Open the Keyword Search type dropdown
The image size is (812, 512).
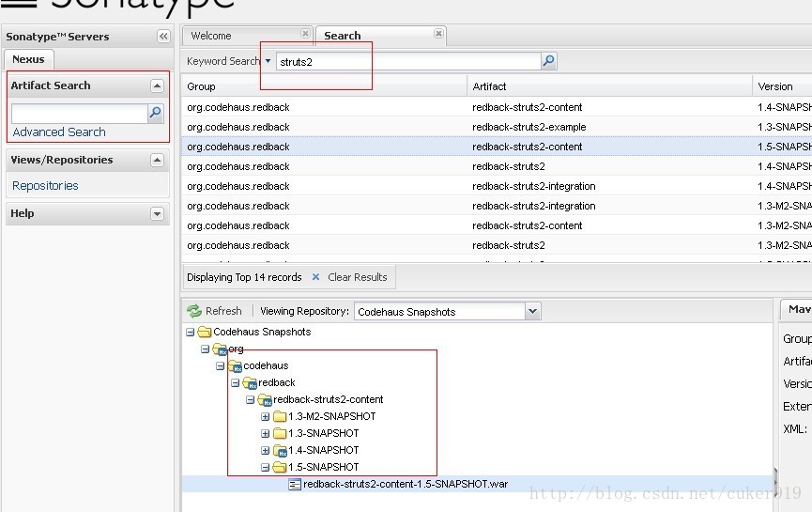(268, 61)
